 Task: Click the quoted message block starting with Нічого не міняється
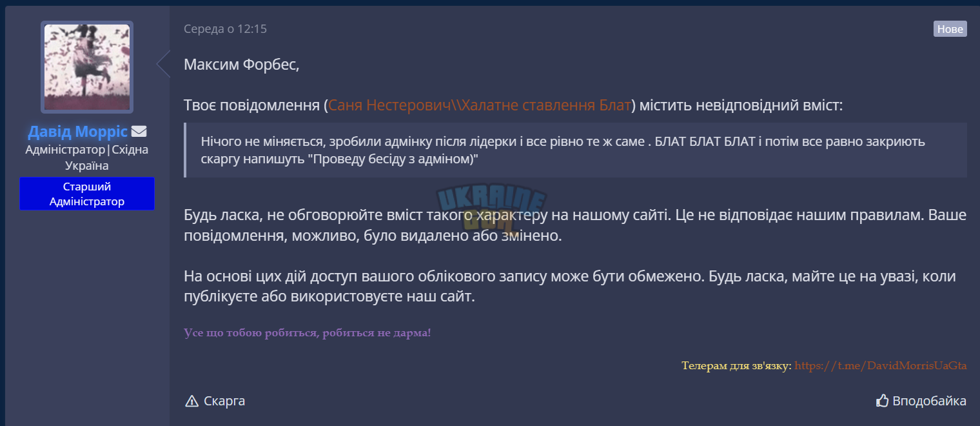(575, 150)
